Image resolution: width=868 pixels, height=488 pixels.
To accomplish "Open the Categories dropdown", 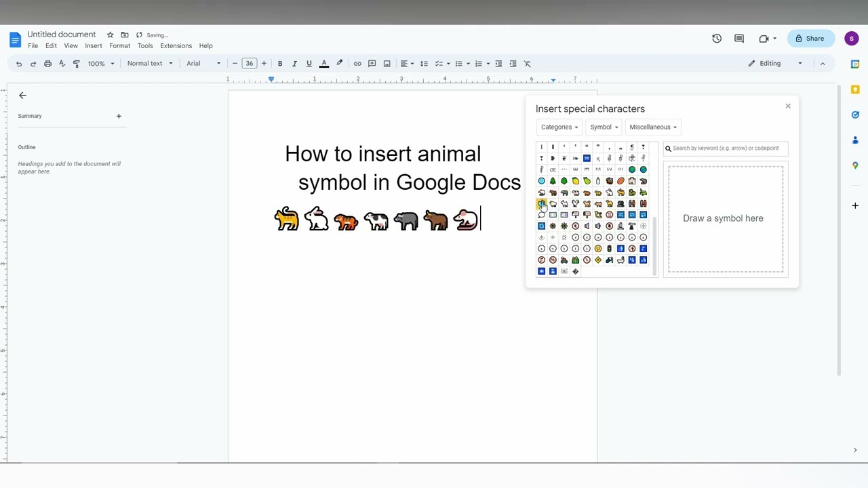I will pos(559,127).
